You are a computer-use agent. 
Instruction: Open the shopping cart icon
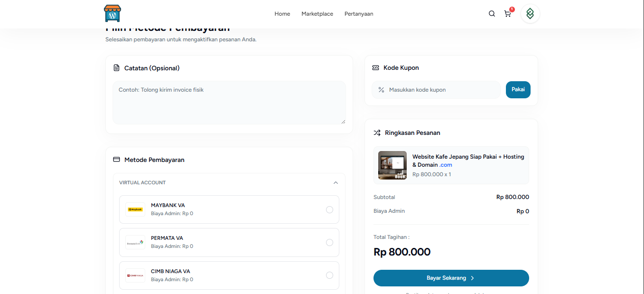(507, 14)
